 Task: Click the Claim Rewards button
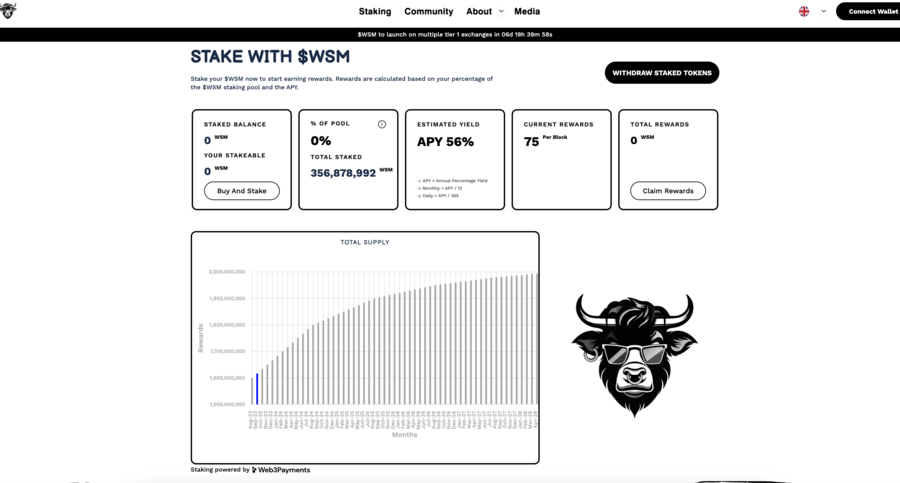point(668,191)
